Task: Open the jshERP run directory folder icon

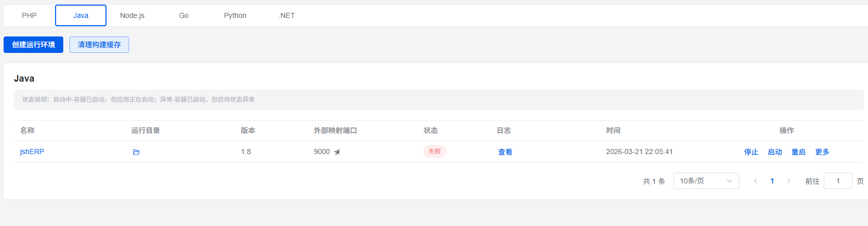Action: coord(136,152)
